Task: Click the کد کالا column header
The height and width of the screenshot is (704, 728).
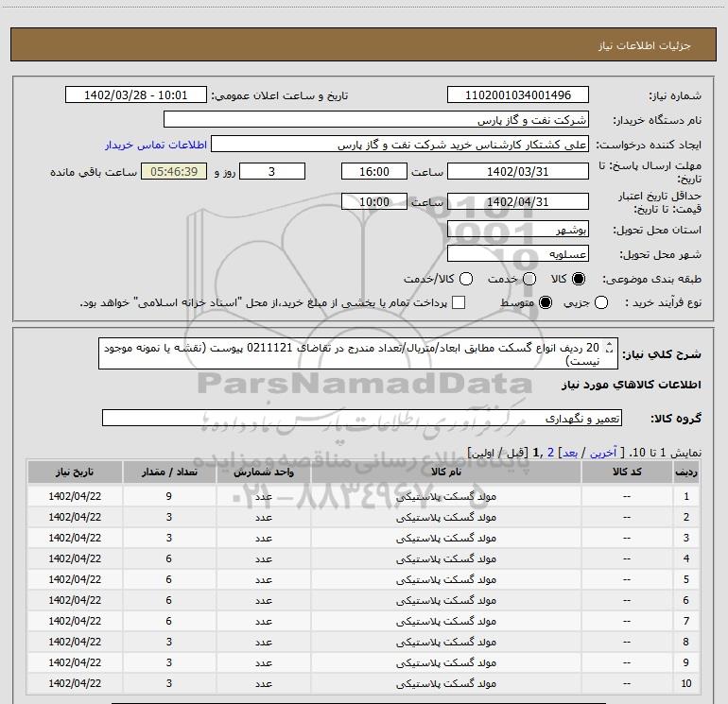Action: pos(627,472)
